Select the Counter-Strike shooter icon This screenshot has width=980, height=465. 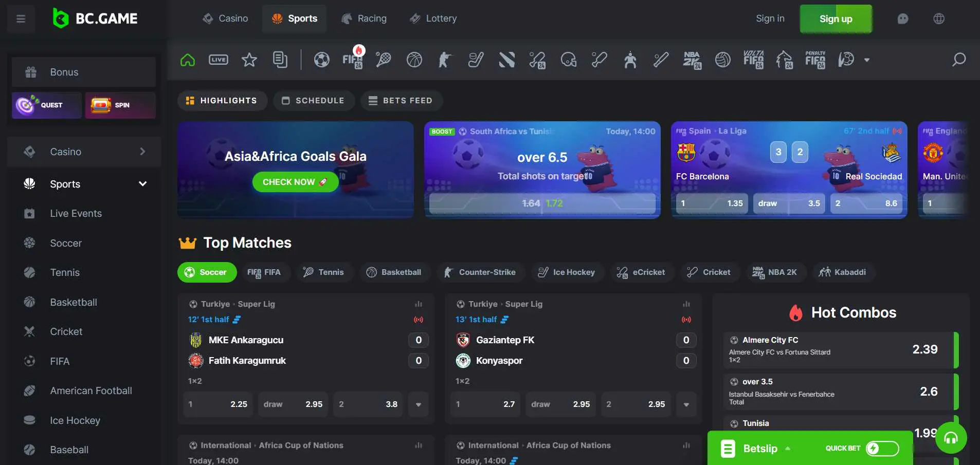[445, 60]
